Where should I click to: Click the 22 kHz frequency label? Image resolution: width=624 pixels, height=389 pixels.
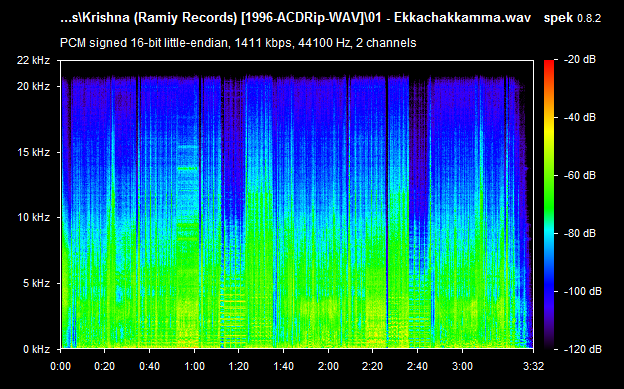click(x=33, y=61)
